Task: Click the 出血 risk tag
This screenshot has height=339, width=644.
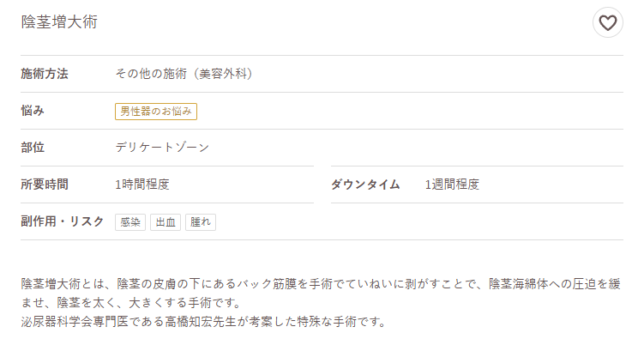Action: pyautogui.click(x=166, y=222)
